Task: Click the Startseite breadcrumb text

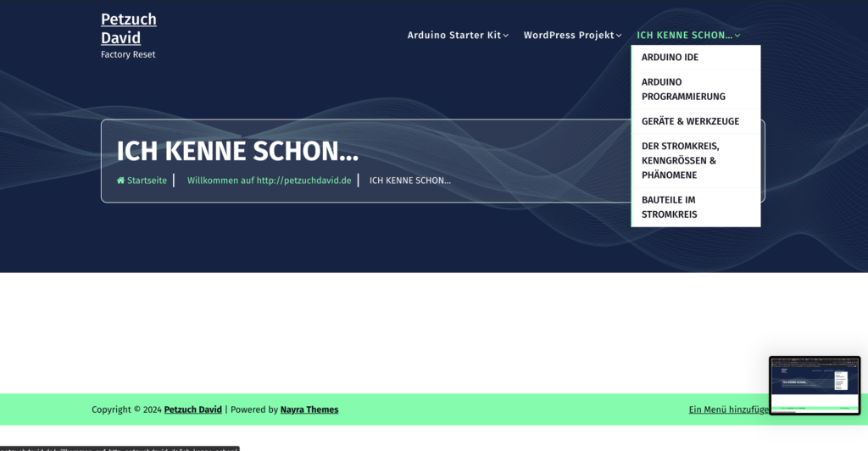Action: [147, 181]
